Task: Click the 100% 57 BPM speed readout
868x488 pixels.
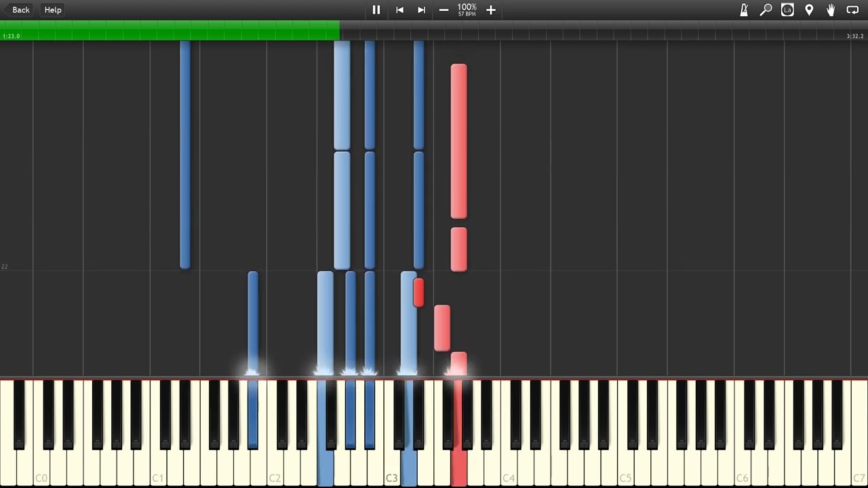Action: [x=467, y=9]
